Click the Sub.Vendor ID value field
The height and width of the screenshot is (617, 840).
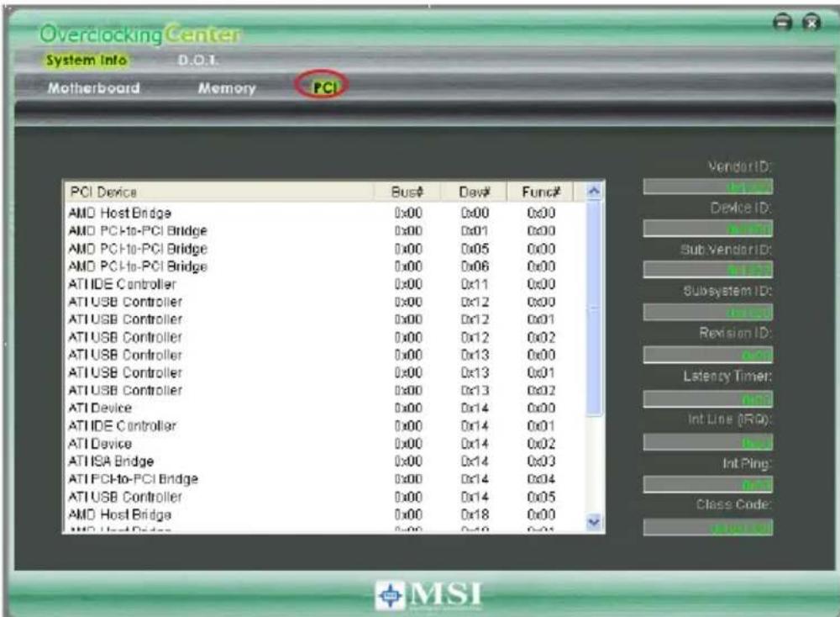[x=707, y=270]
